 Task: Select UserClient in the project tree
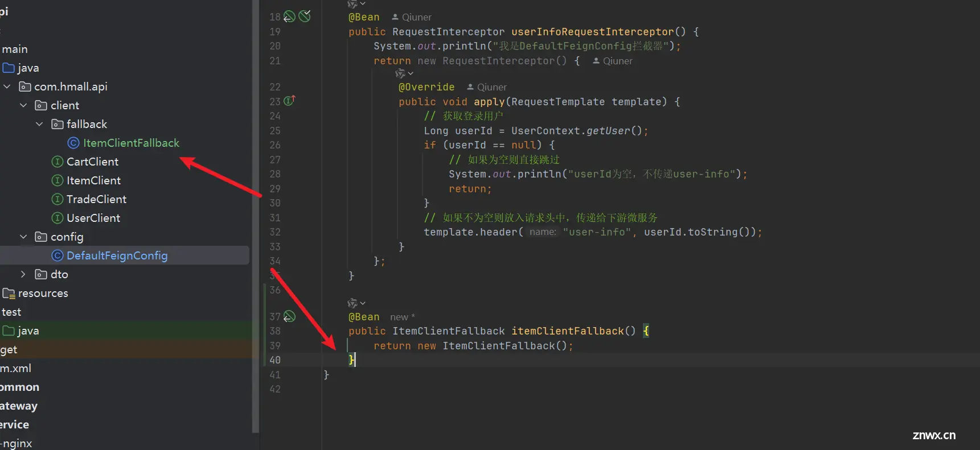tap(93, 218)
